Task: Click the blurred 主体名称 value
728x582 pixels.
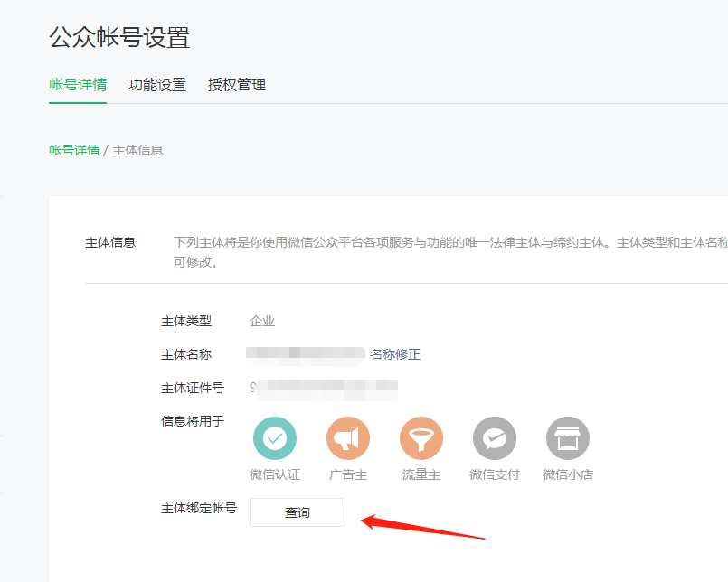Action: 306,354
